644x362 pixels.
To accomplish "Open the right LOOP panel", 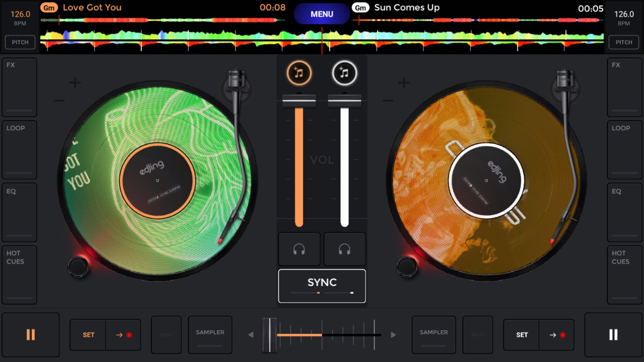I will [625, 150].
